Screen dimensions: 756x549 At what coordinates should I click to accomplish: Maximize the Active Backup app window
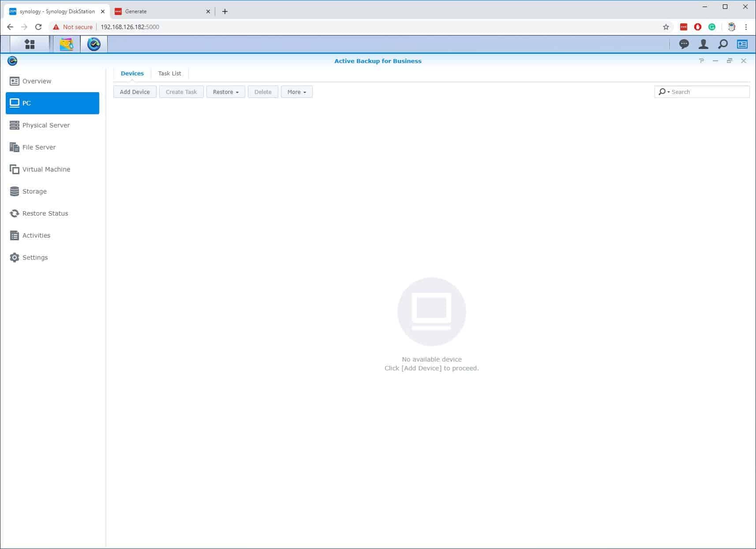click(730, 61)
